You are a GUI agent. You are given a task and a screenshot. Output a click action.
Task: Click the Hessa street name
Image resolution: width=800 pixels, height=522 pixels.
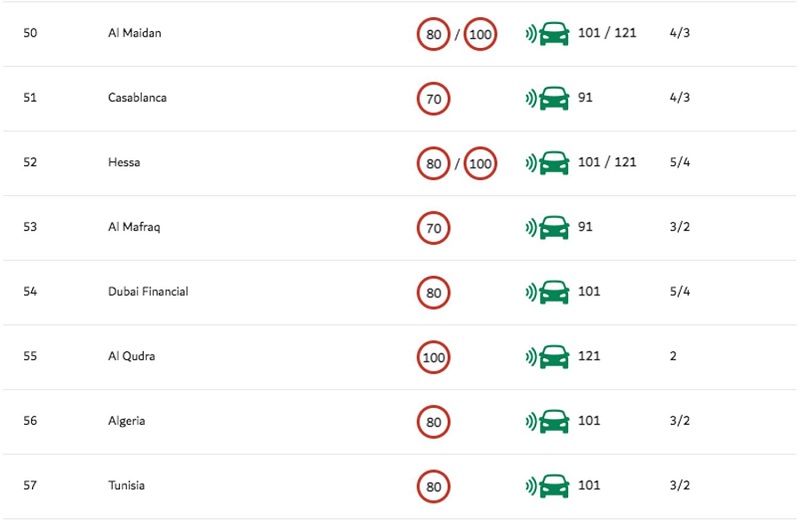pos(124,162)
